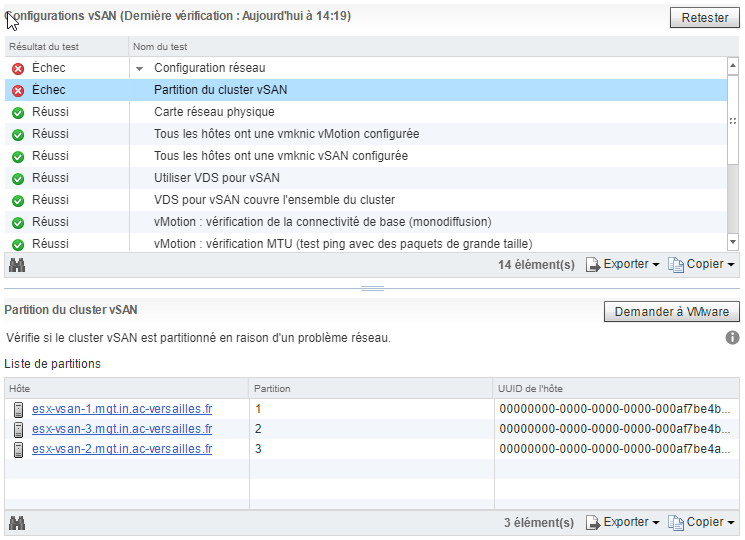Collapse the Configuration réseau tree node

click(x=139, y=68)
